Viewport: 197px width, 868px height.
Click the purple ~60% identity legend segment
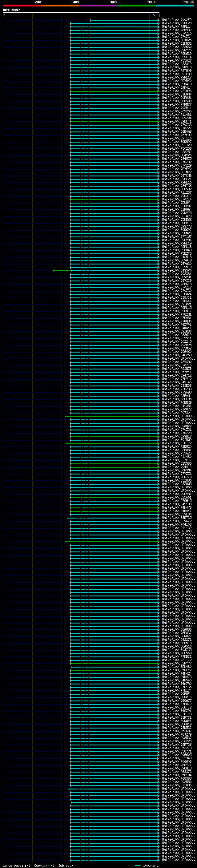coord(98,6)
